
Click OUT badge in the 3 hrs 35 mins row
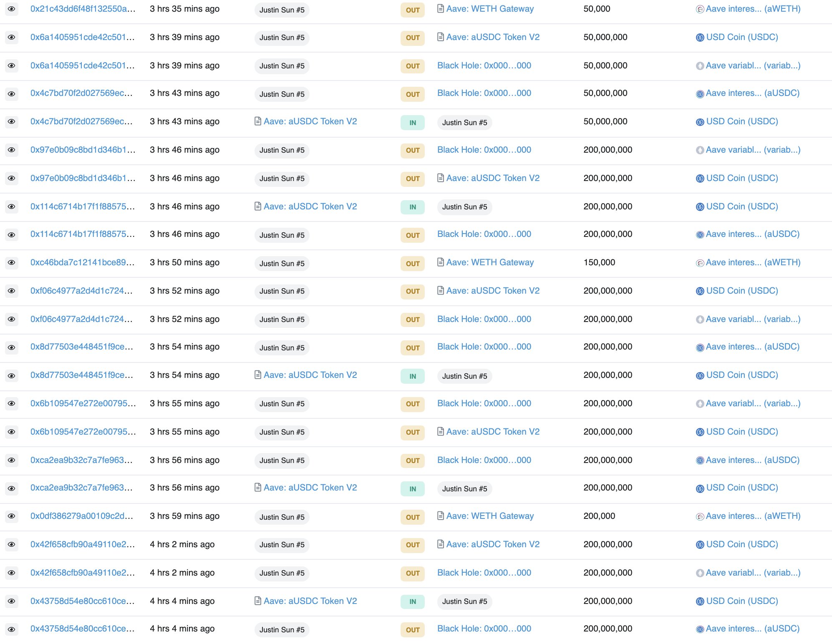coord(412,10)
